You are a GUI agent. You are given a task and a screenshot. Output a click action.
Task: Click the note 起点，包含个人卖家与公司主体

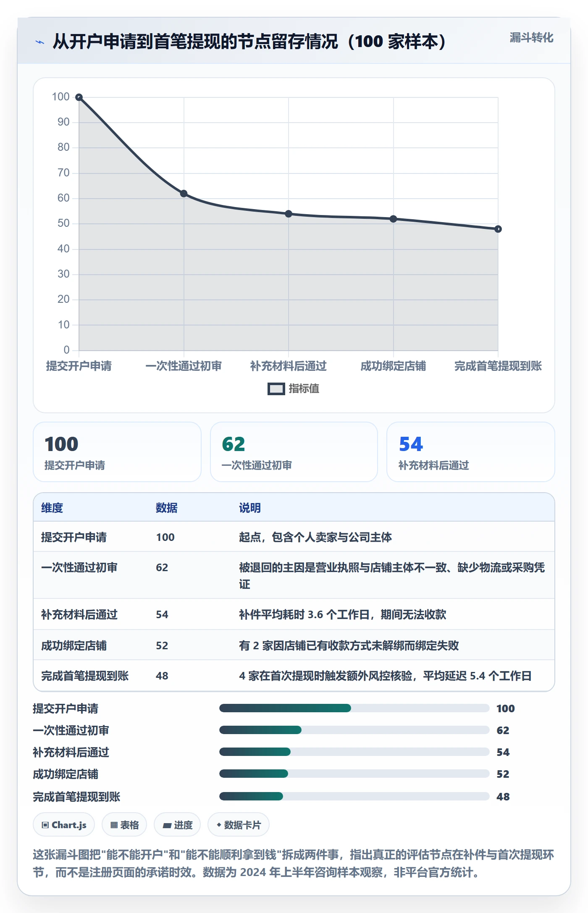point(315,538)
